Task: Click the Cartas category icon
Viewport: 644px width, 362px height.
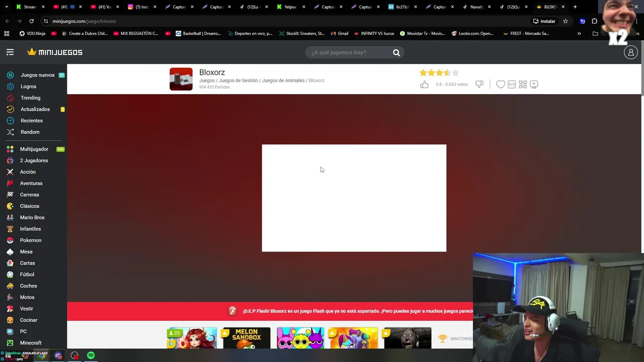Action: pyautogui.click(x=10, y=263)
